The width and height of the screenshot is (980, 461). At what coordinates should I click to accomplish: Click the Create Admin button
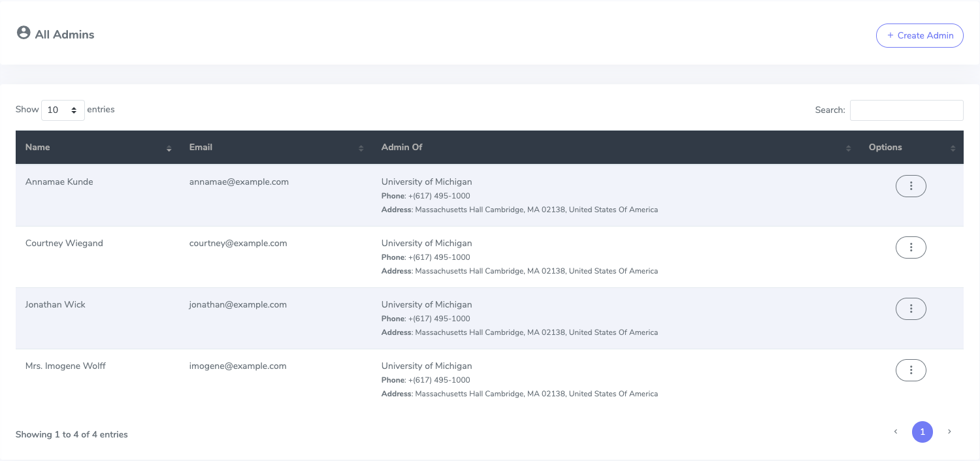919,35
